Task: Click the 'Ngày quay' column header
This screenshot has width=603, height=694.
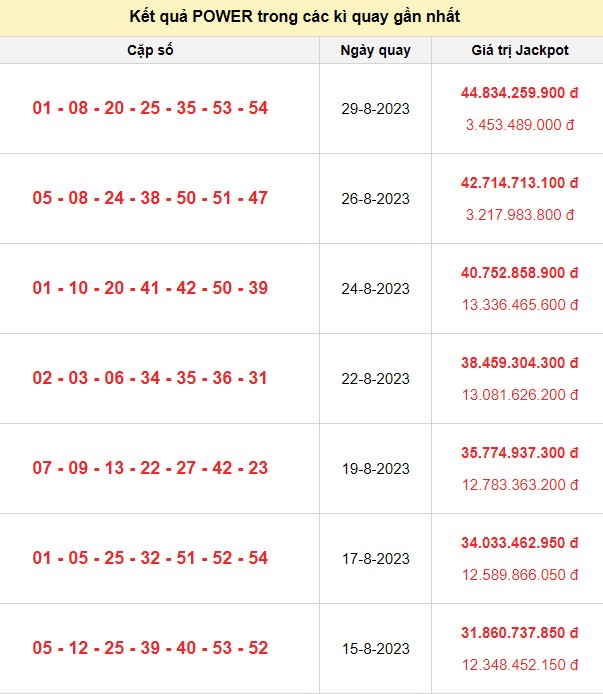Action: [x=375, y=50]
